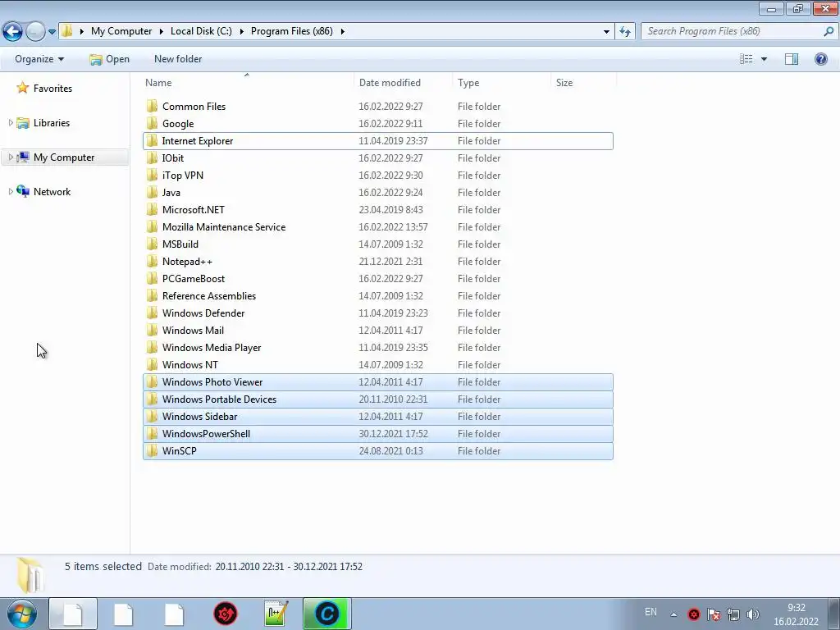840x630 pixels.
Task: Select the Windows Defender folder
Action: pyautogui.click(x=377, y=313)
